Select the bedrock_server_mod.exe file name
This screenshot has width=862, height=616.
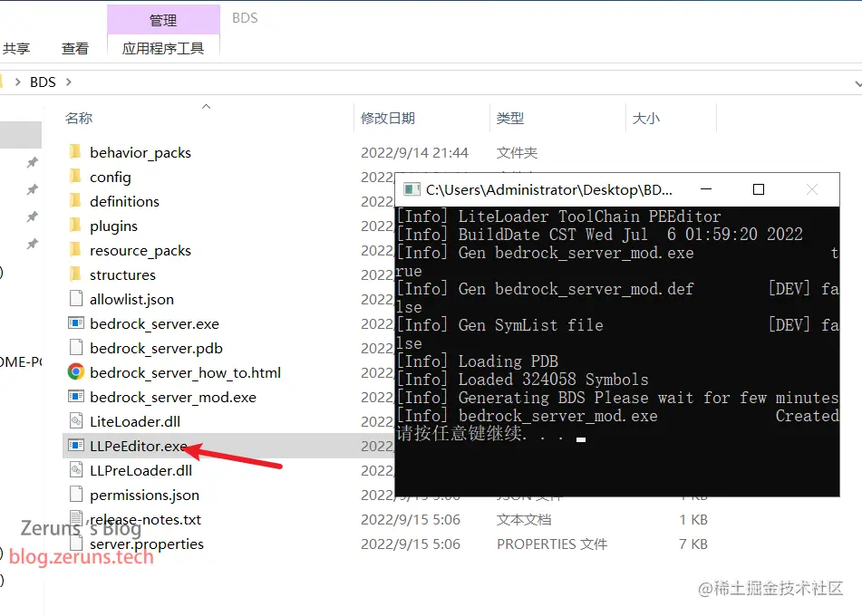[173, 397]
